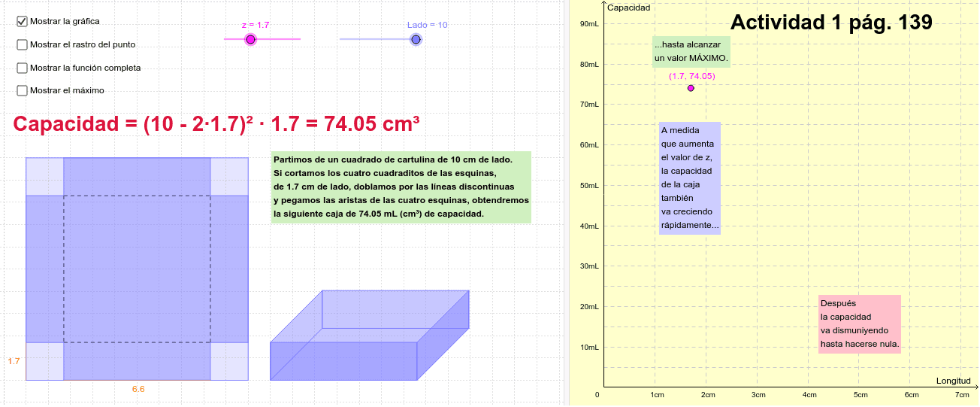Uncheck the 'Mostrar la gráfica' checkbox
Screen dimensions: 980x407
(x=22, y=21)
